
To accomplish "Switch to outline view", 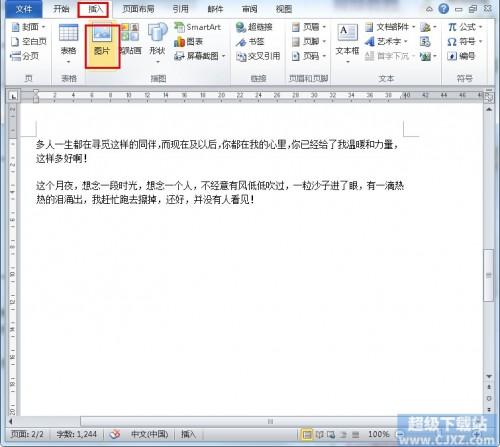I will pos(343,434).
